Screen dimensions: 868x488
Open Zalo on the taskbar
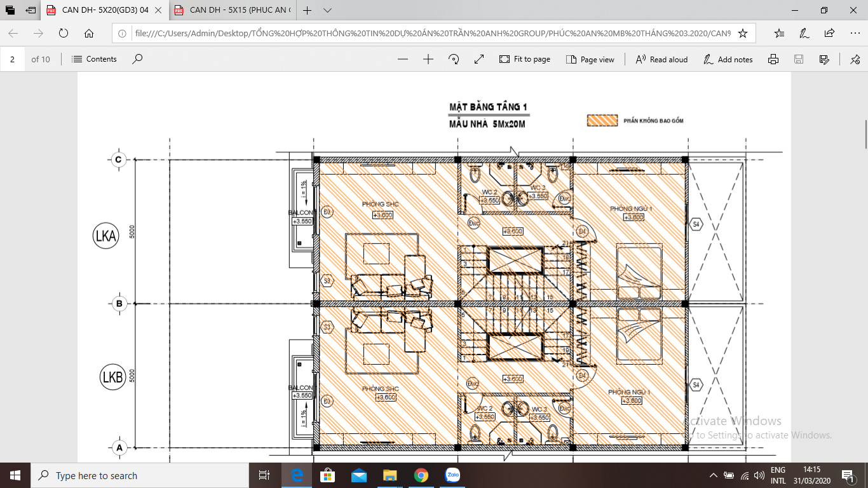point(452,475)
